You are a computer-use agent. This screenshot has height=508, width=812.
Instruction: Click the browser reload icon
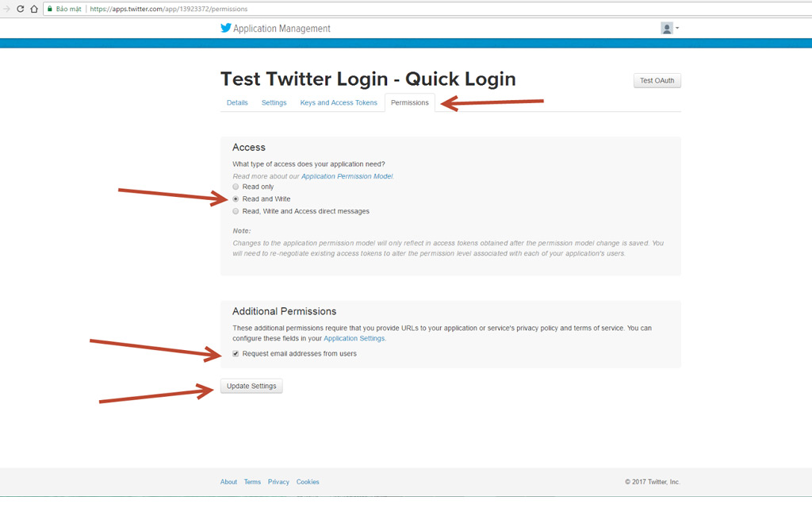[20, 9]
